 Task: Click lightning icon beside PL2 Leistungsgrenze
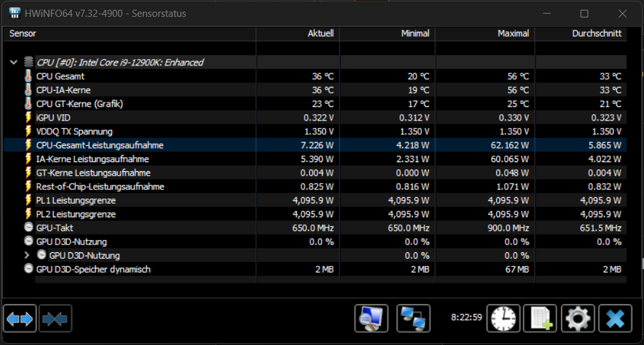[x=29, y=214]
